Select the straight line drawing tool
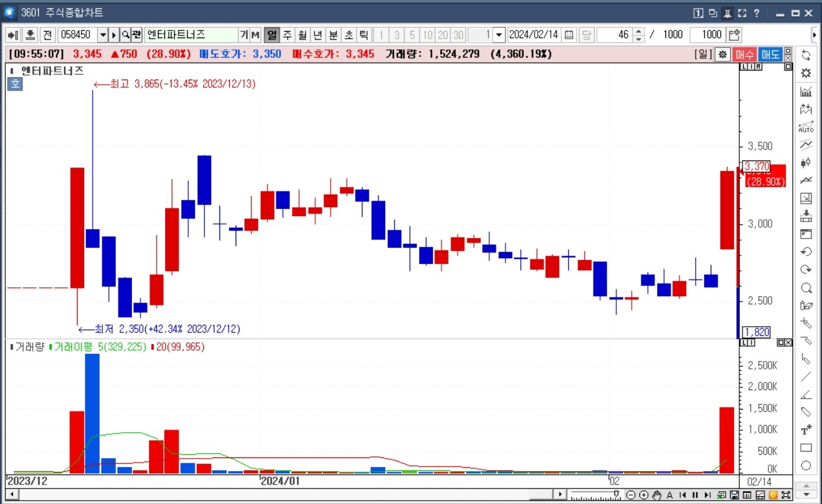This screenshot has height=504, width=822. [x=806, y=377]
